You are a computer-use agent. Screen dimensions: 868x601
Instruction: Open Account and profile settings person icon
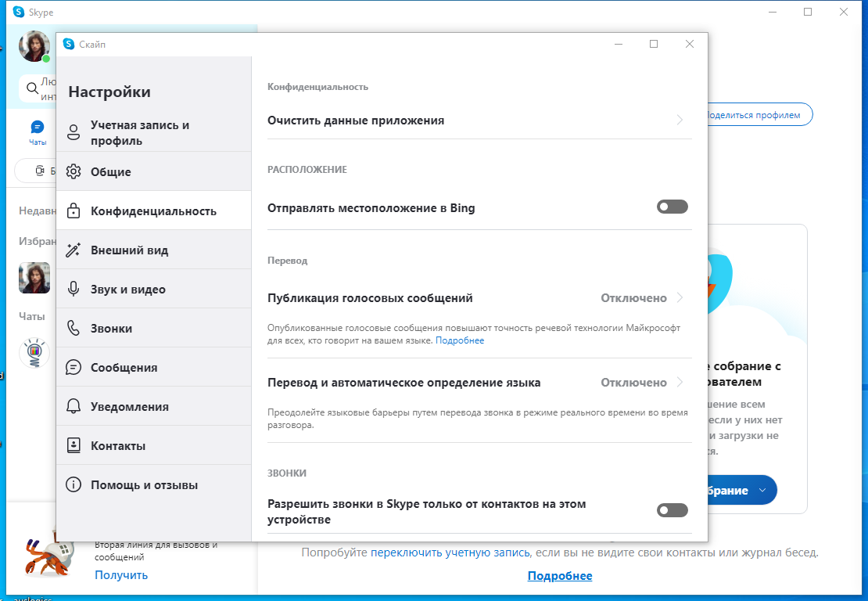73,133
